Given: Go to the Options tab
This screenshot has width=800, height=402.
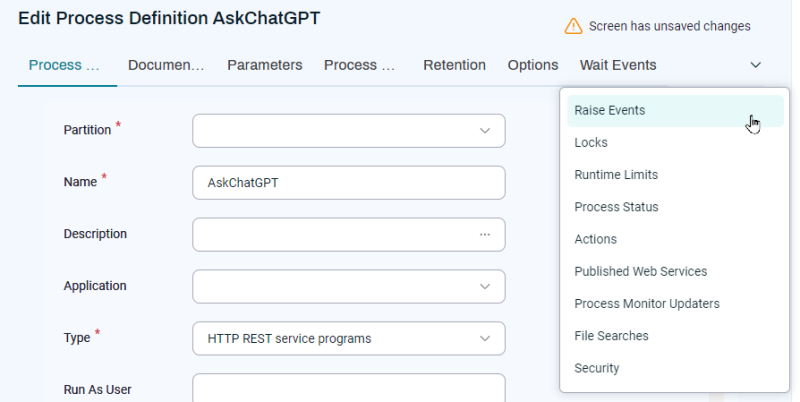Looking at the screenshot, I should (x=532, y=65).
